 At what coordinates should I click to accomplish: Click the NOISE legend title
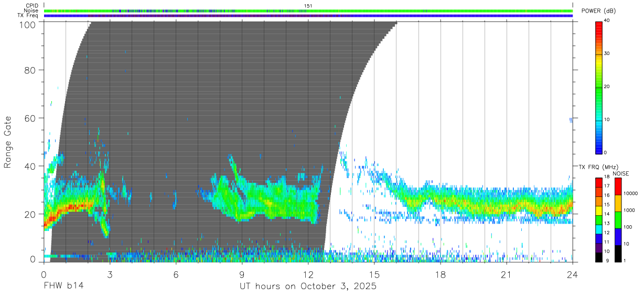point(621,173)
